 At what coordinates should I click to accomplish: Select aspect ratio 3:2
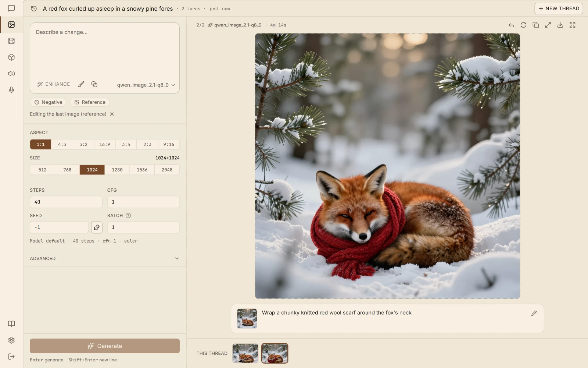tap(83, 145)
